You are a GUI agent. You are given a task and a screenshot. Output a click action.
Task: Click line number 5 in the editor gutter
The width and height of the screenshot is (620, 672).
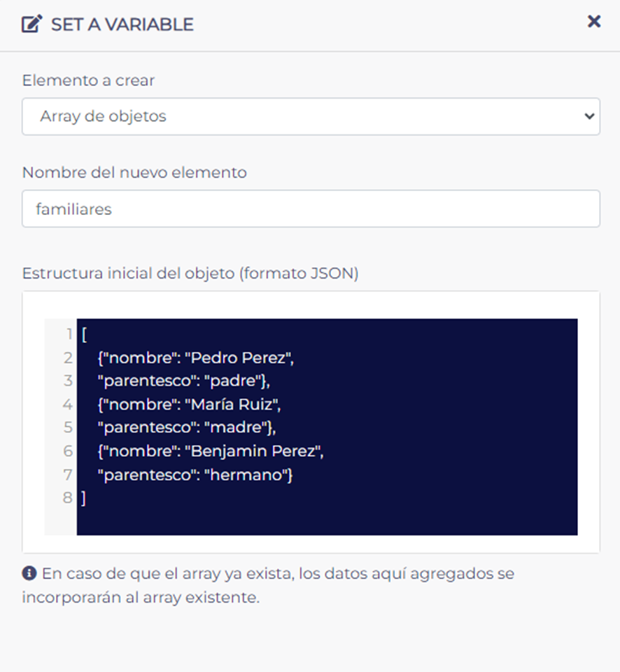click(68, 428)
